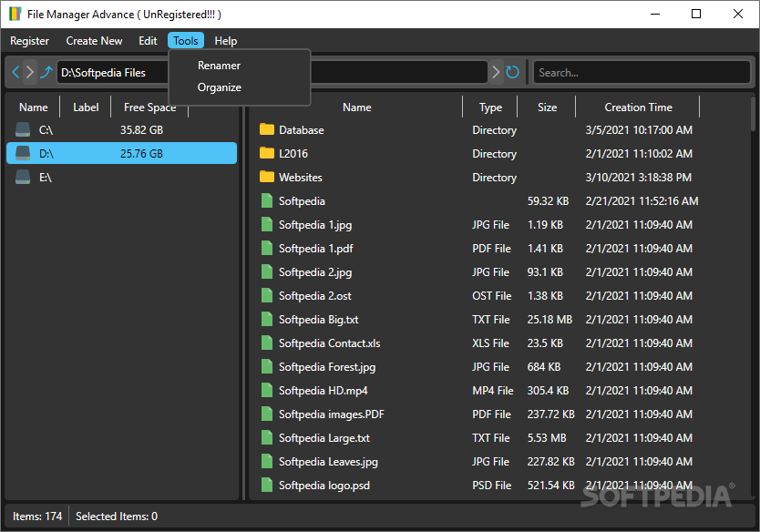Click the 35.82 GB free space value
The height and width of the screenshot is (532, 760).
pos(141,130)
